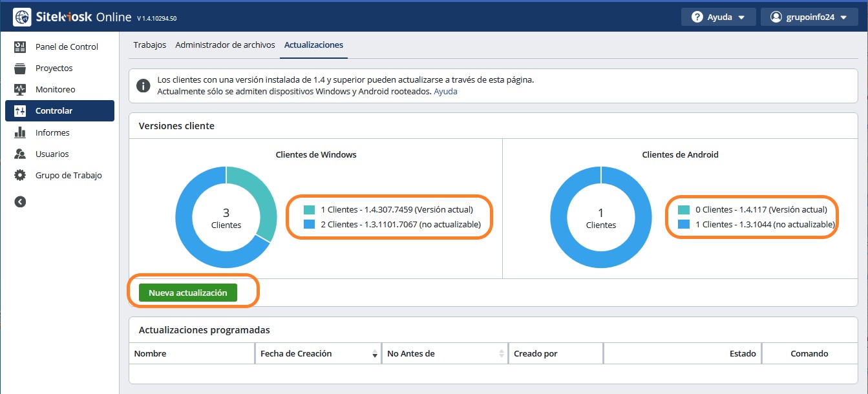868x394 pixels.
Task: Click the SiteKiosk Online logo icon
Action: coord(23,17)
